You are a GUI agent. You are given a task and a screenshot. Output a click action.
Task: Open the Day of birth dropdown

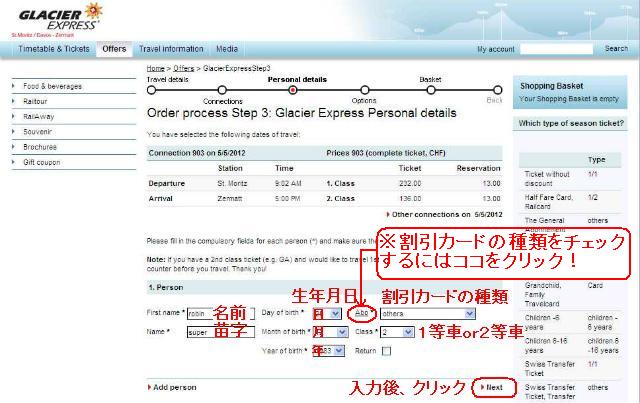(x=327, y=314)
